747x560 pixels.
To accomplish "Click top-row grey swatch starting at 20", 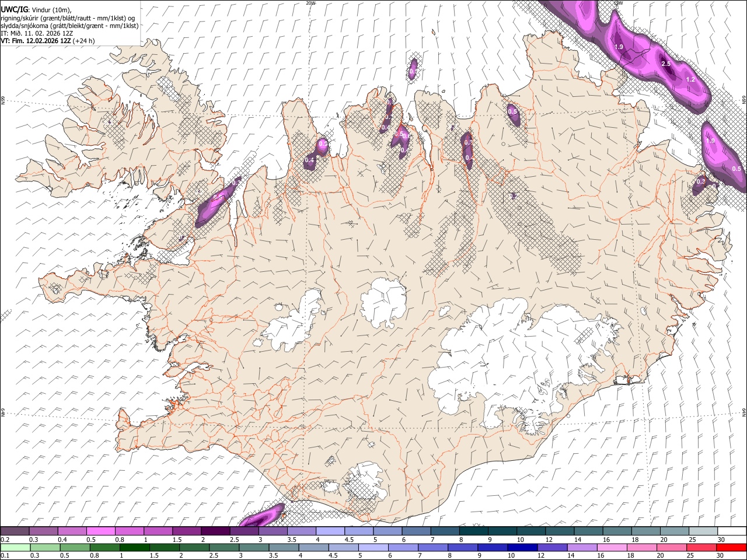I will (x=675, y=531).
